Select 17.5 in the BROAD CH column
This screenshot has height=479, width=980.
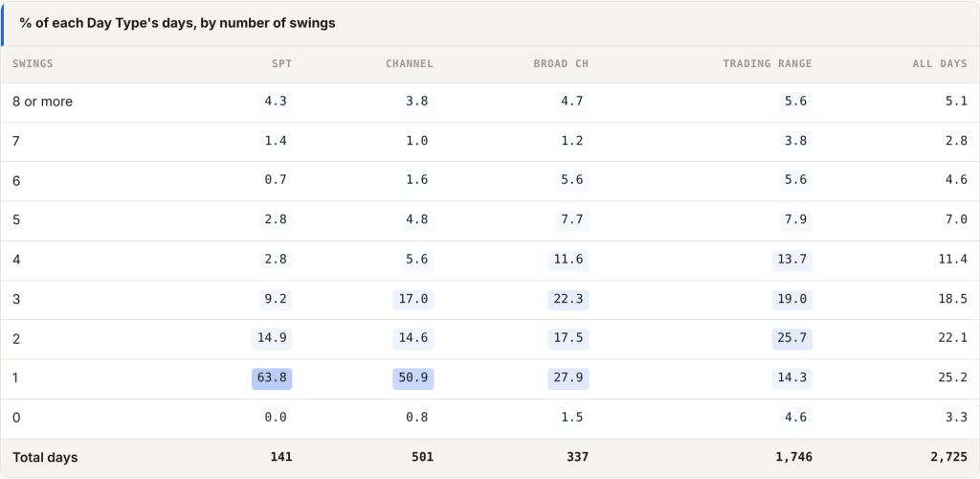pos(568,339)
